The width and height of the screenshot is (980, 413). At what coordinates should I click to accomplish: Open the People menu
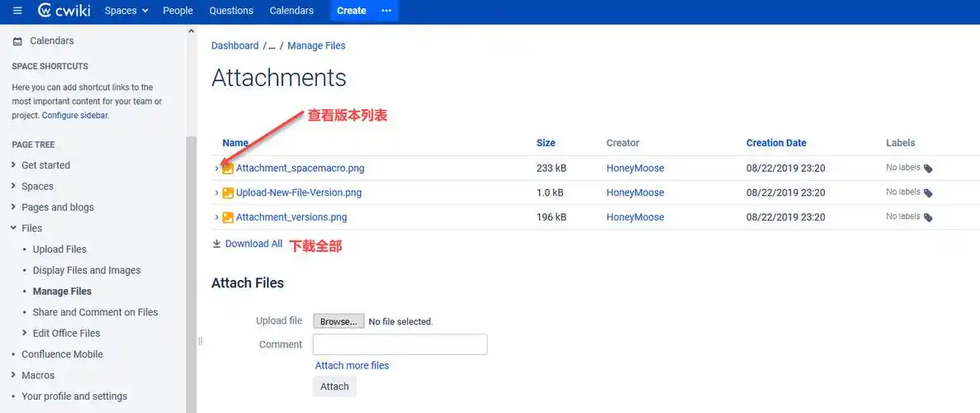point(178,11)
